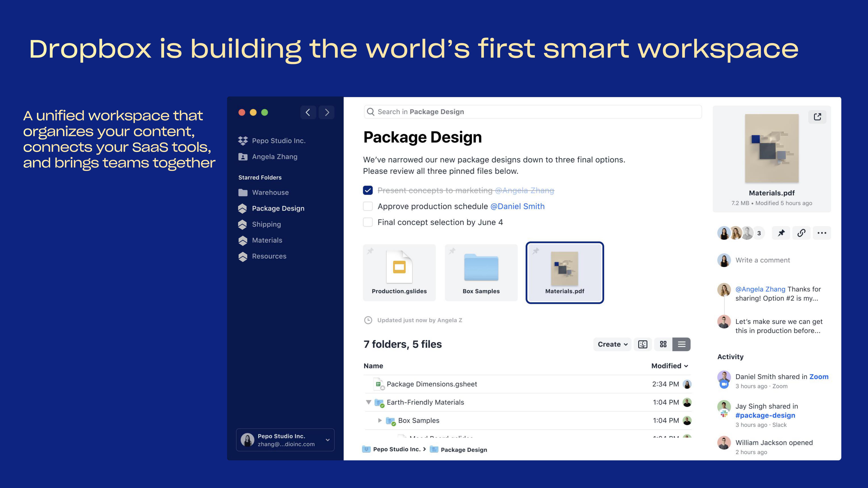Image resolution: width=868 pixels, height=488 pixels.
Task: Enable the Final concept selection by June 4 checkbox
Action: [368, 222]
